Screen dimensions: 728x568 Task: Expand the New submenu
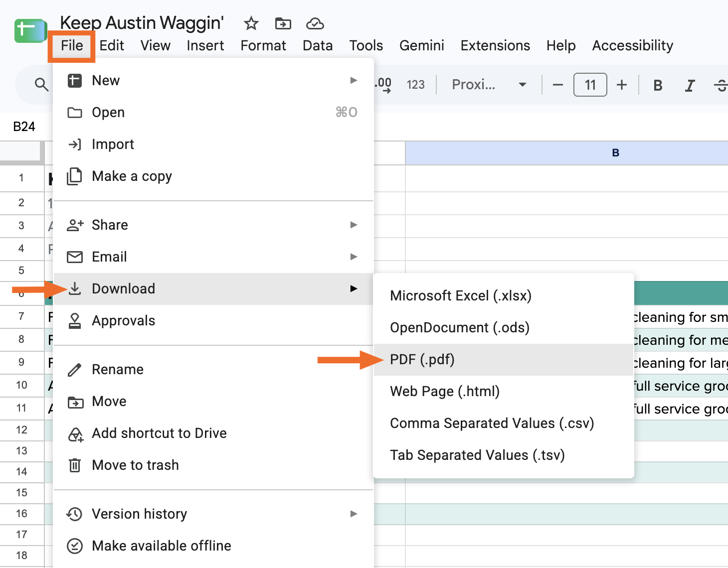[x=213, y=81]
